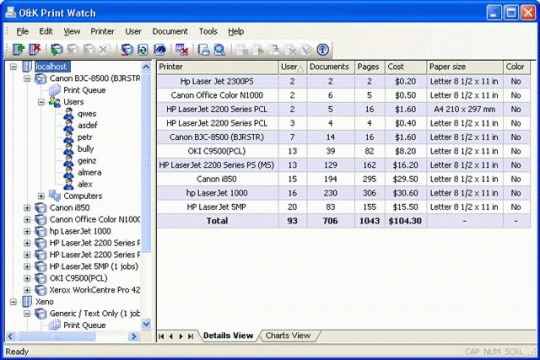This screenshot has height=360, width=540.
Task: Click printer icon beside Canon i850
Action: pyautogui.click(x=41, y=208)
